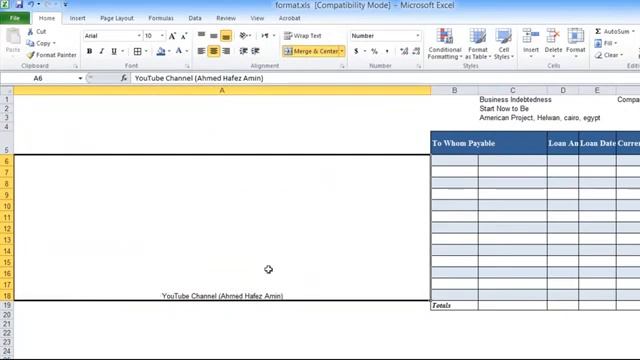Click the Top Align icon
Image resolution: width=640 pixels, height=360 pixels.
point(201,36)
